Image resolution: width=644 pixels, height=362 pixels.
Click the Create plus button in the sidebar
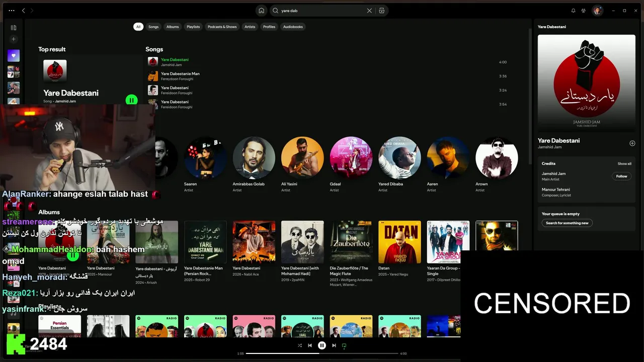[x=14, y=39]
